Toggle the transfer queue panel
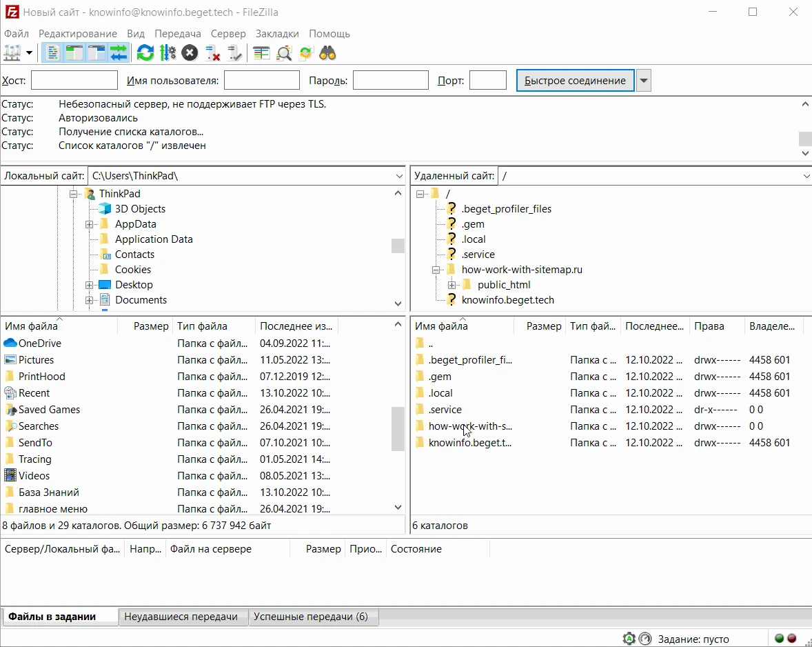812x647 pixels. pyautogui.click(x=118, y=52)
